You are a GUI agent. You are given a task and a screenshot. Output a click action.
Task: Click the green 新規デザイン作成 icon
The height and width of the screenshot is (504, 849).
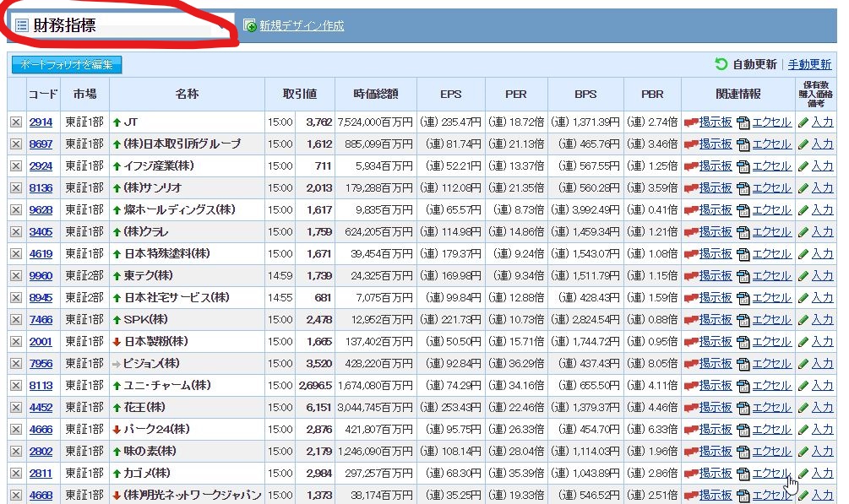point(249,25)
